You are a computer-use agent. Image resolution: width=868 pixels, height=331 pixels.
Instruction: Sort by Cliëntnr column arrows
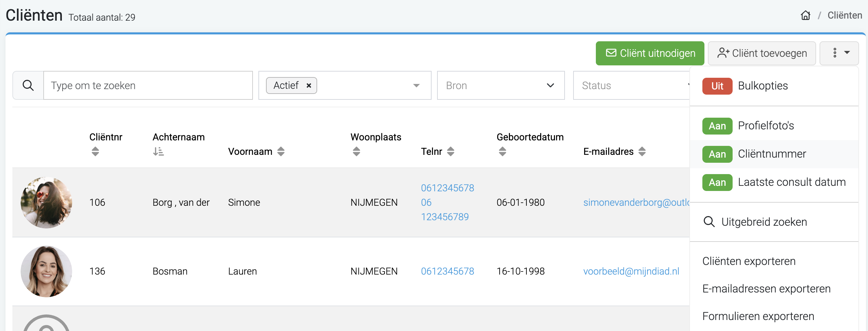click(95, 151)
